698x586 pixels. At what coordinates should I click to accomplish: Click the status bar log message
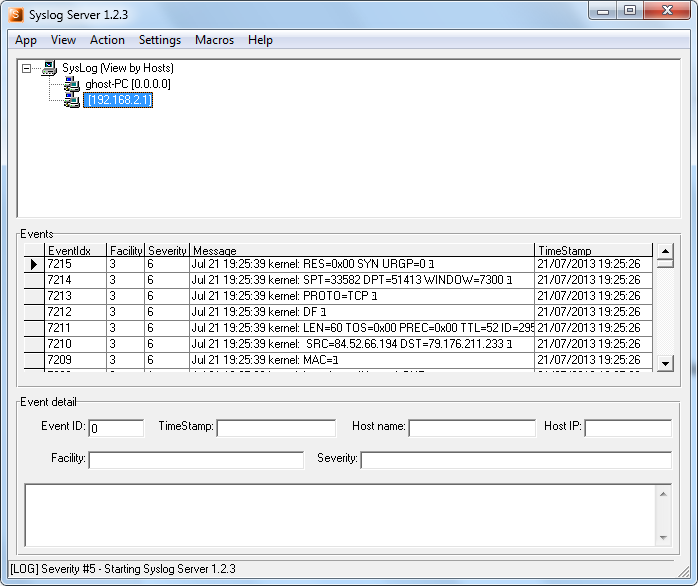click(123, 569)
